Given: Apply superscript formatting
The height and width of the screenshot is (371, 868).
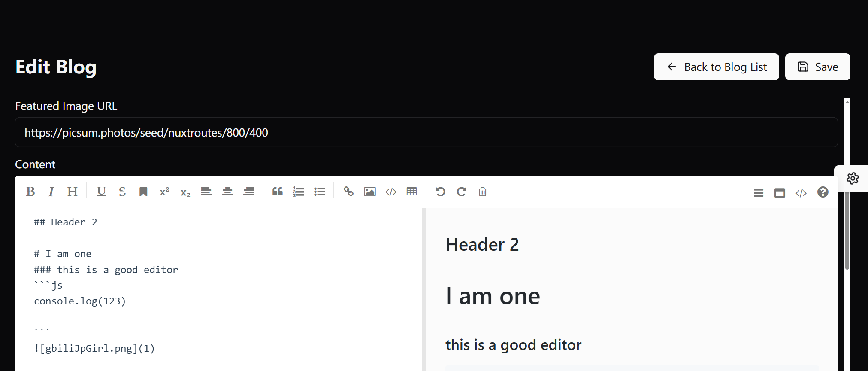Looking at the screenshot, I should [164, 192].
